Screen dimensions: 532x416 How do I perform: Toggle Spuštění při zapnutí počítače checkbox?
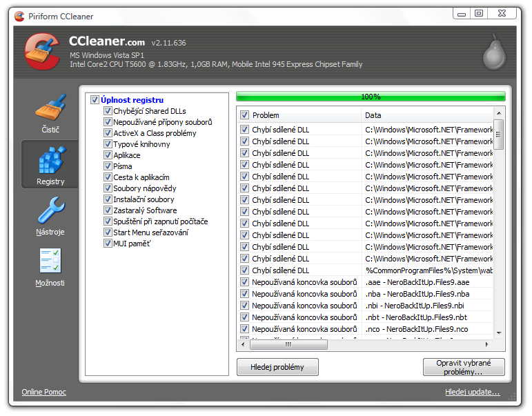point(108,221)
